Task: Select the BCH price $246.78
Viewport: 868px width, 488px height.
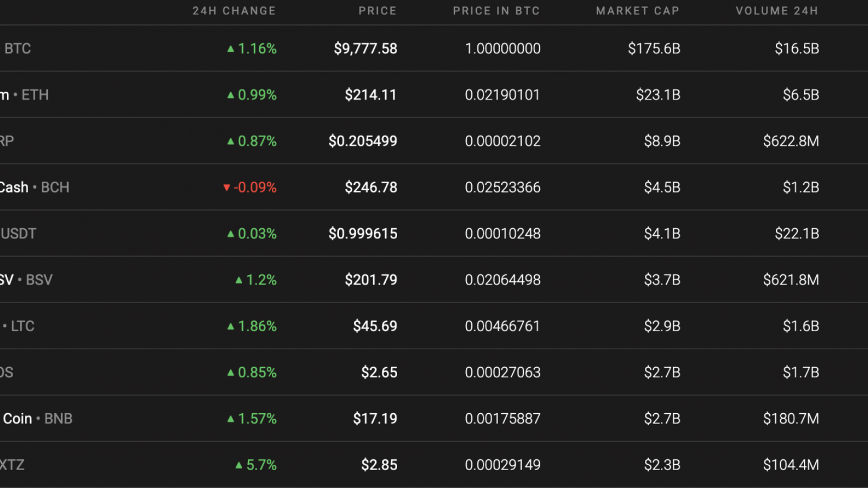Action: [371, 188]
